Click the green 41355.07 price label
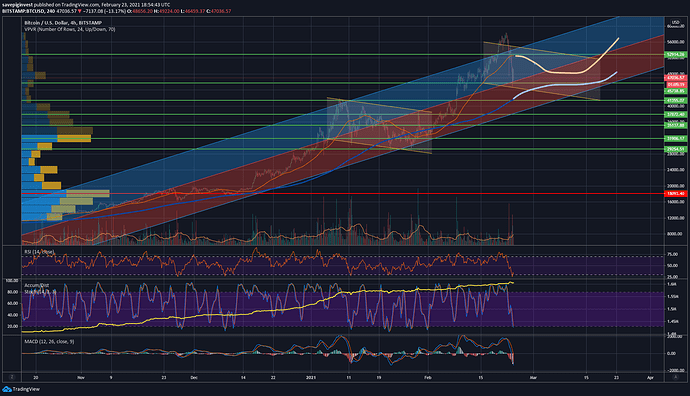The height and width of the screenshot is (396, 690). pyautogui.click(x=676, y=100)
